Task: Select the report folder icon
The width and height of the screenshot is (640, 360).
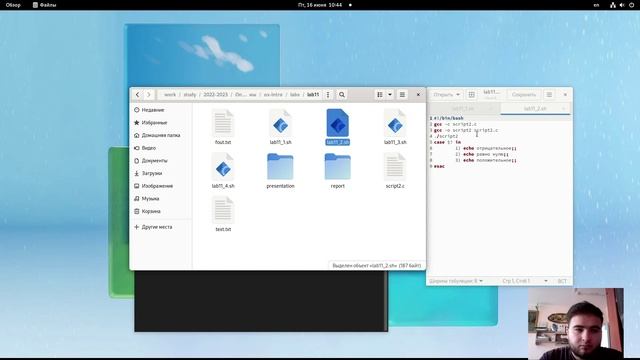Action: point(338,167)
